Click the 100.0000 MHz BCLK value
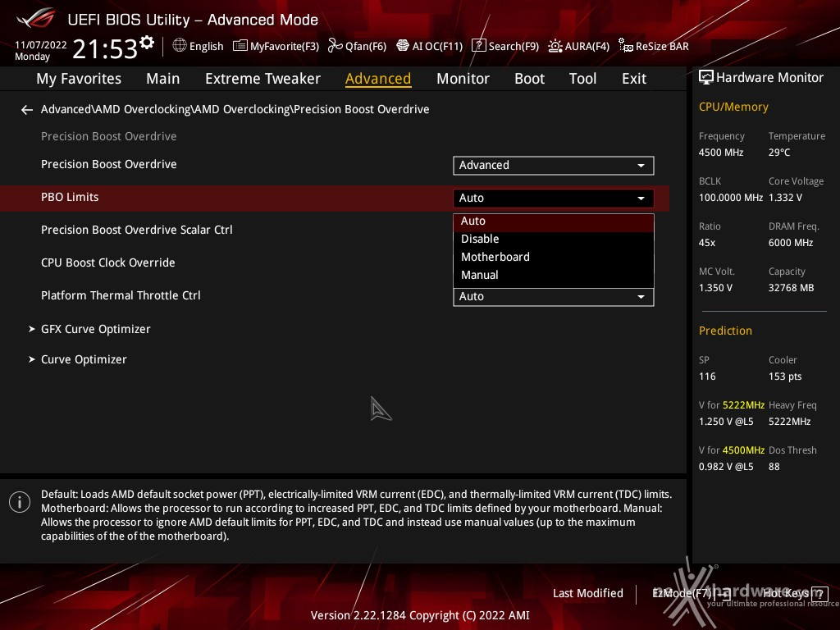The width and height of the screenshot is (840, 630). click(731, 198)
